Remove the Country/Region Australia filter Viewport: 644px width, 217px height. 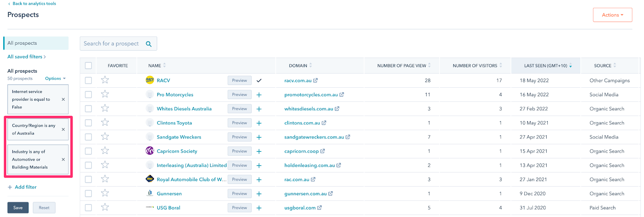click(63, 129)
